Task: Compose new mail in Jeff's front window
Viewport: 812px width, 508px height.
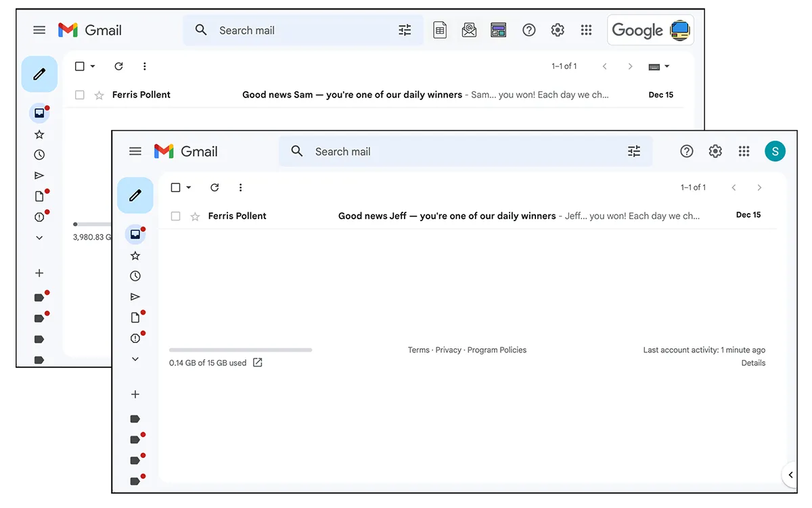Action: (x=135, y=195)
